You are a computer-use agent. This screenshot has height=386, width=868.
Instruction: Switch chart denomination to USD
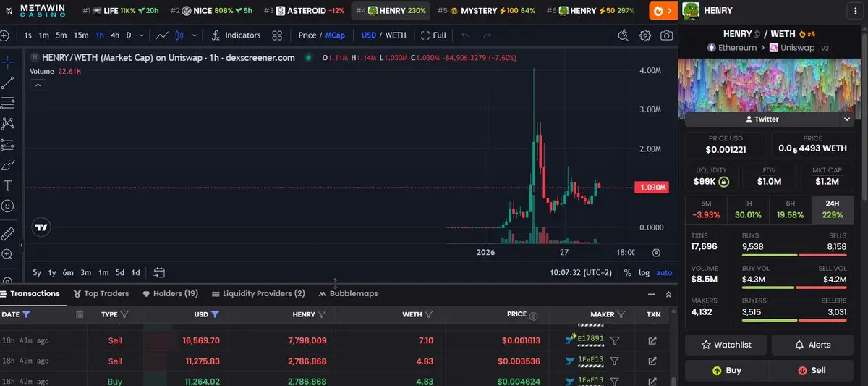point(369,35)
